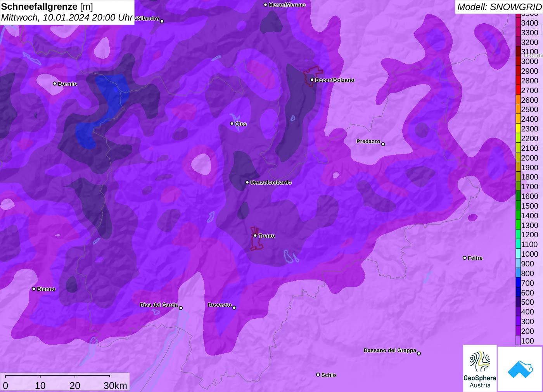
Task: Select the Feltre city marker dot
Action: 465,258
